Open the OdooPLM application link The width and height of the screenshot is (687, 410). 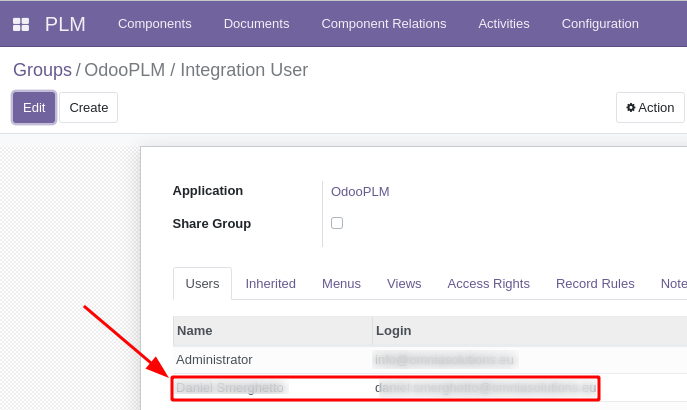[x=360, y=191]
